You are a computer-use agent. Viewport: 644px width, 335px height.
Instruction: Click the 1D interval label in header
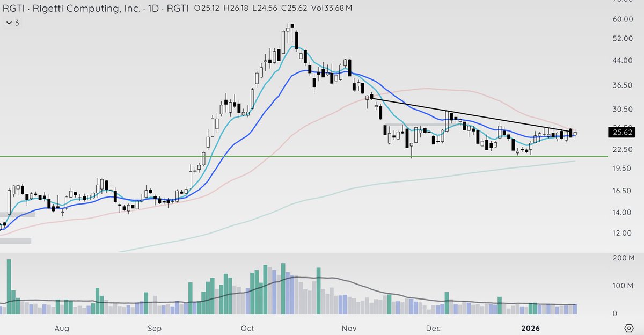click(x=151, y=8)
